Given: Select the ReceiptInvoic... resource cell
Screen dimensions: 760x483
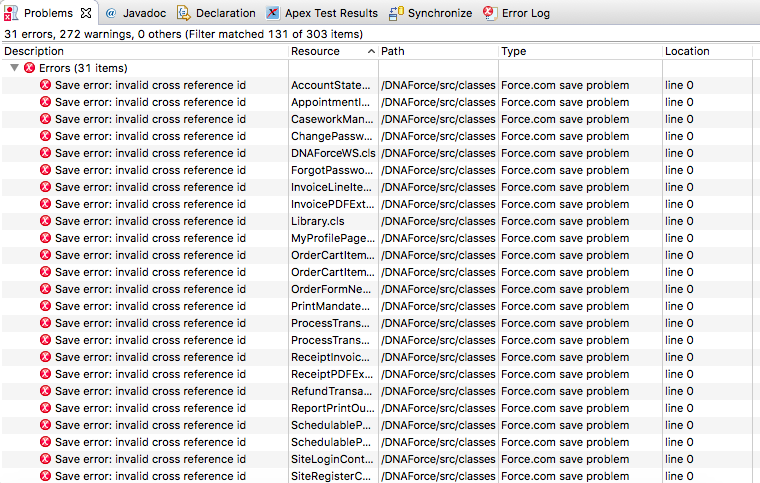Looking at the screenshot, I should [333, 357].
